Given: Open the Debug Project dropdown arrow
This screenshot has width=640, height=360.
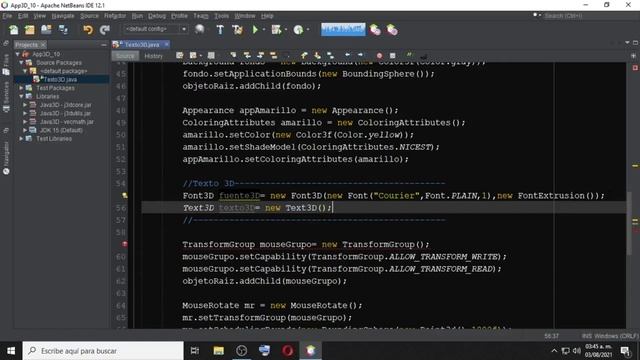Looking at the screenshot, I should pyautogui.click(x=285, y=29).
